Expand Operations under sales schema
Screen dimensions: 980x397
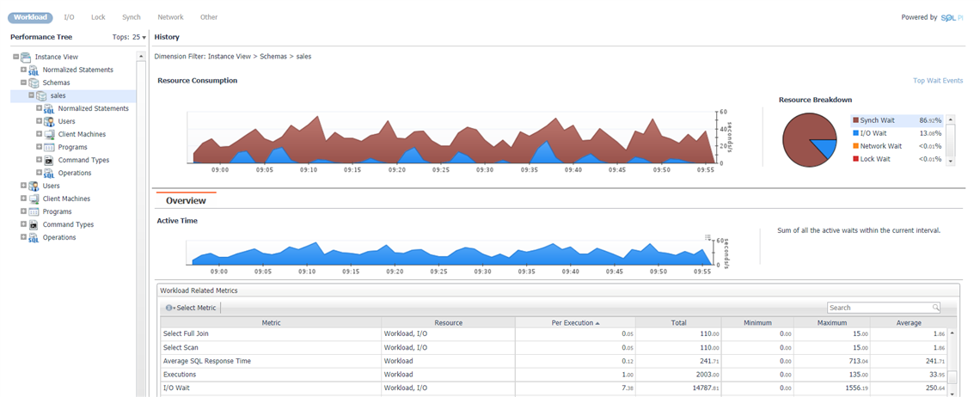(39, 173)
